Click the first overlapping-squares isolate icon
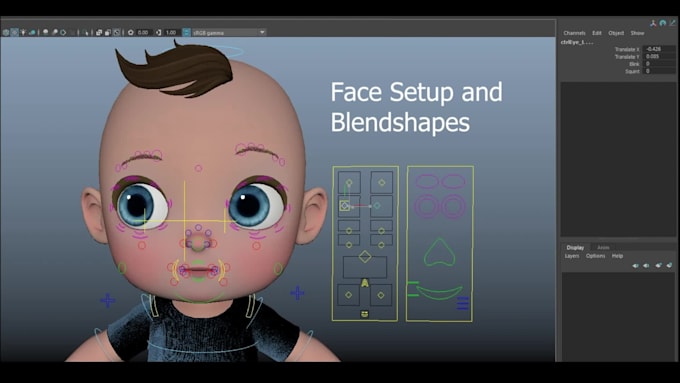 99,33
